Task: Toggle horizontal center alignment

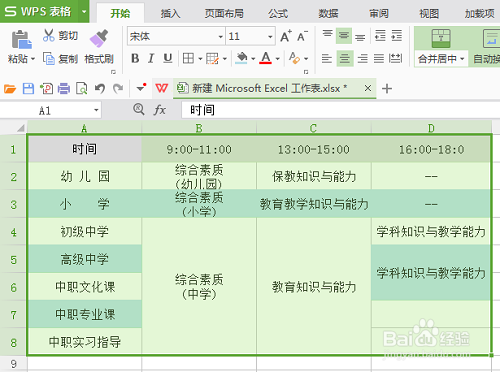Action: coord(345,59)
